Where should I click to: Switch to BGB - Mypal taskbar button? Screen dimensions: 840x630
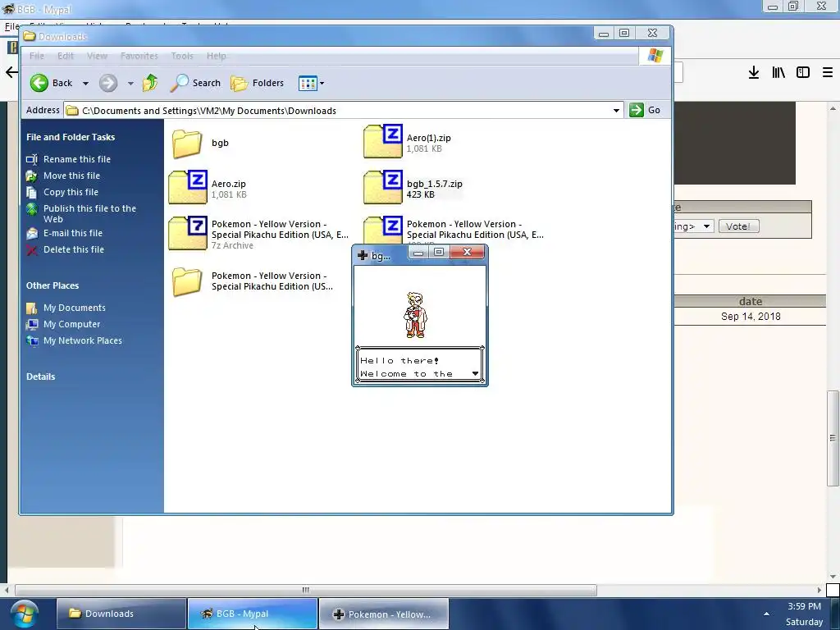click(253, 614)
